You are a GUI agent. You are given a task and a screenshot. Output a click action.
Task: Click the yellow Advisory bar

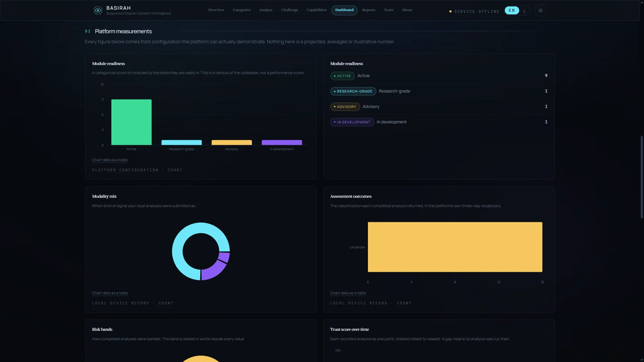coord(232,142)
